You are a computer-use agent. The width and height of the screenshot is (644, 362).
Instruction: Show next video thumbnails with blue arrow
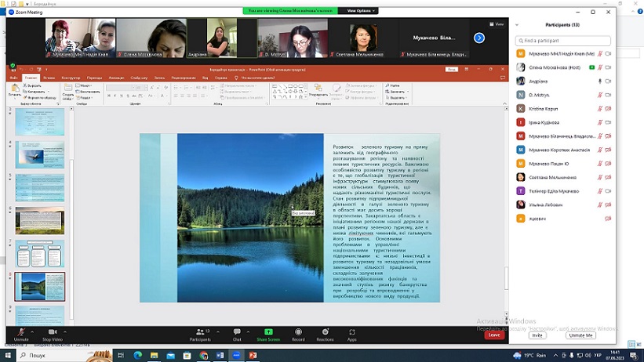point(479,38)
